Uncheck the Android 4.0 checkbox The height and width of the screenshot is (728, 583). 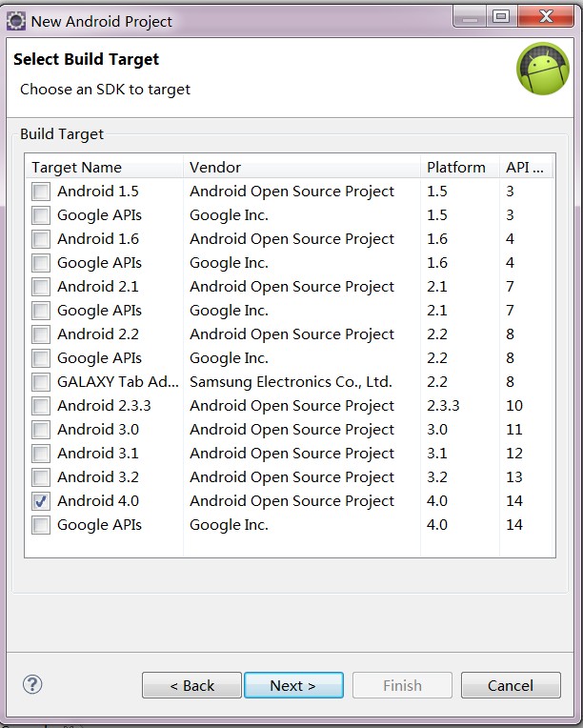(41, 501)
